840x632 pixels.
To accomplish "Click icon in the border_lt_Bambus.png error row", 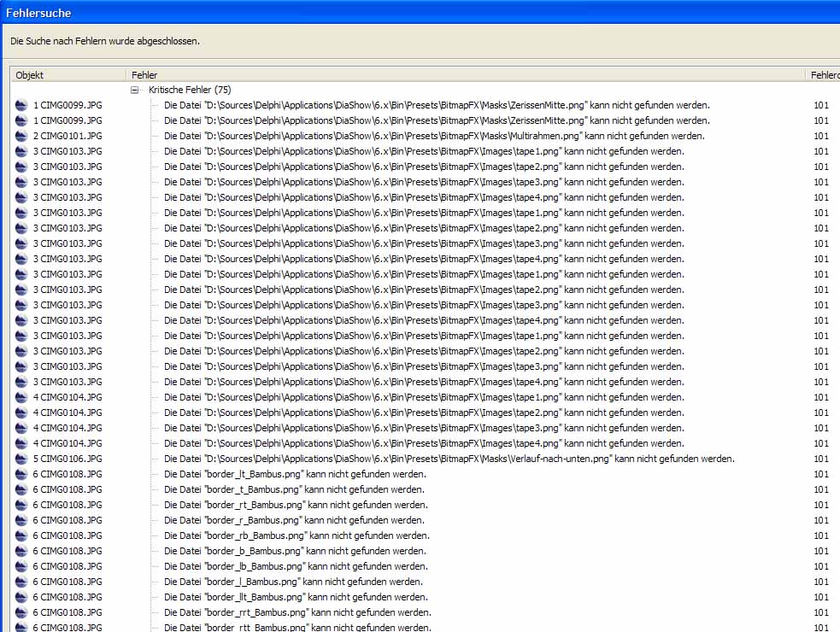I will click(x=21, y=474).
